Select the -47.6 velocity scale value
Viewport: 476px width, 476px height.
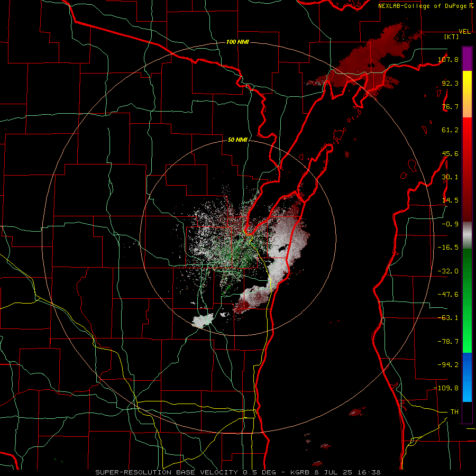[x=448, y=295]
